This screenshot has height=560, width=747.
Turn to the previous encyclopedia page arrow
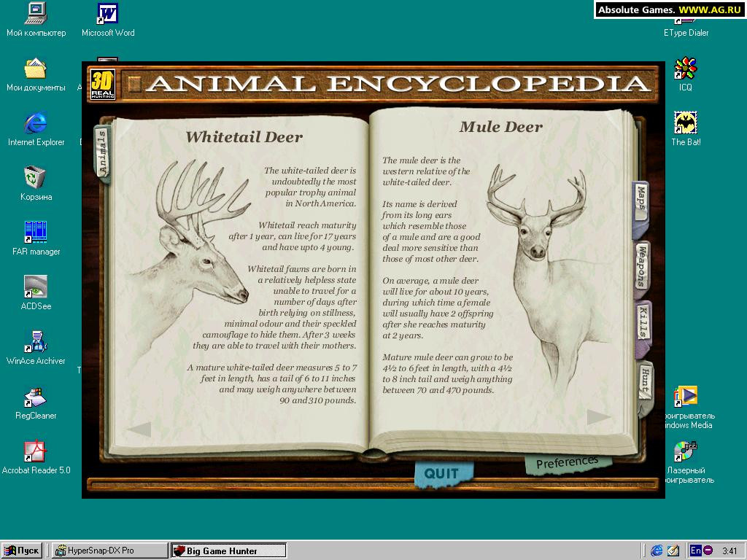click(139, 429)
